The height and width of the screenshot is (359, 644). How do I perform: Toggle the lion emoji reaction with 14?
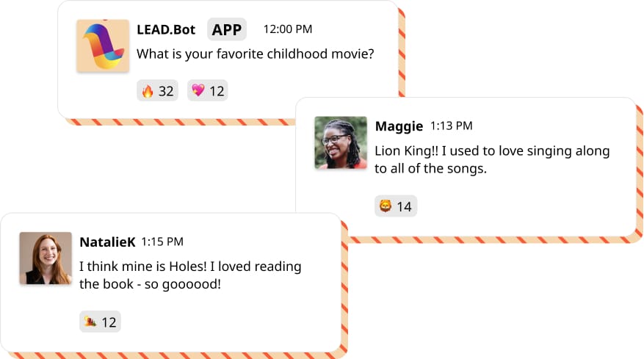click(396, 206)
